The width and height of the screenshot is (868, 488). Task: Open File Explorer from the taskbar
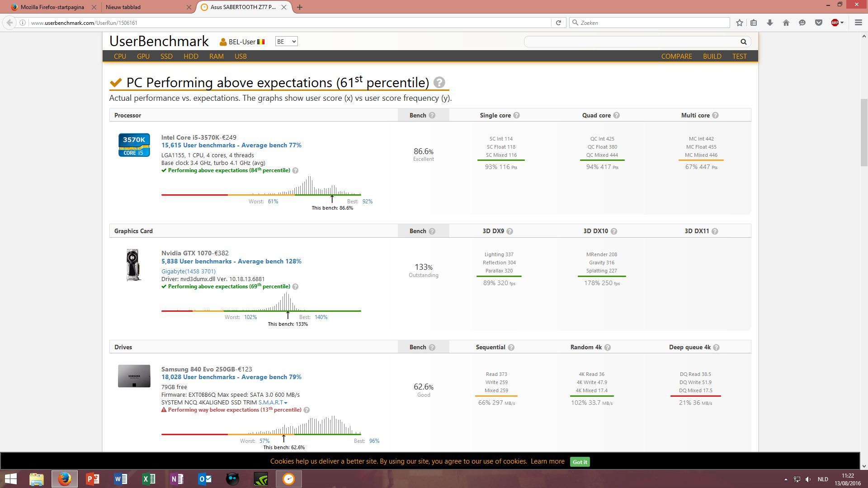[x=36, y=479]
